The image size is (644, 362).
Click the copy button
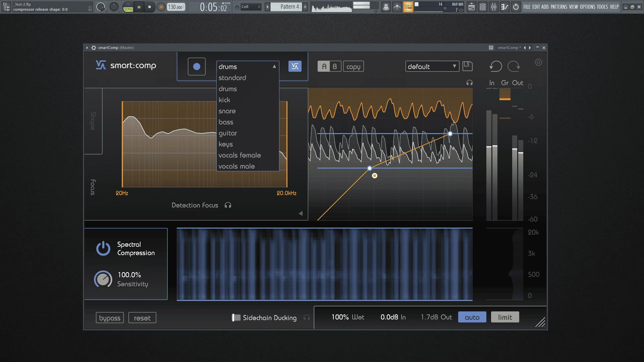(354, 66)
